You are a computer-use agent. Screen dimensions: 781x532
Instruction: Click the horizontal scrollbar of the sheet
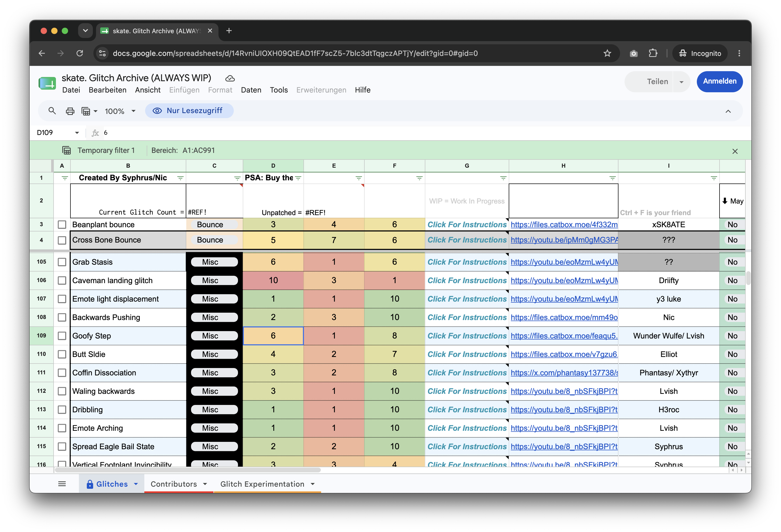tap(188, 470)
